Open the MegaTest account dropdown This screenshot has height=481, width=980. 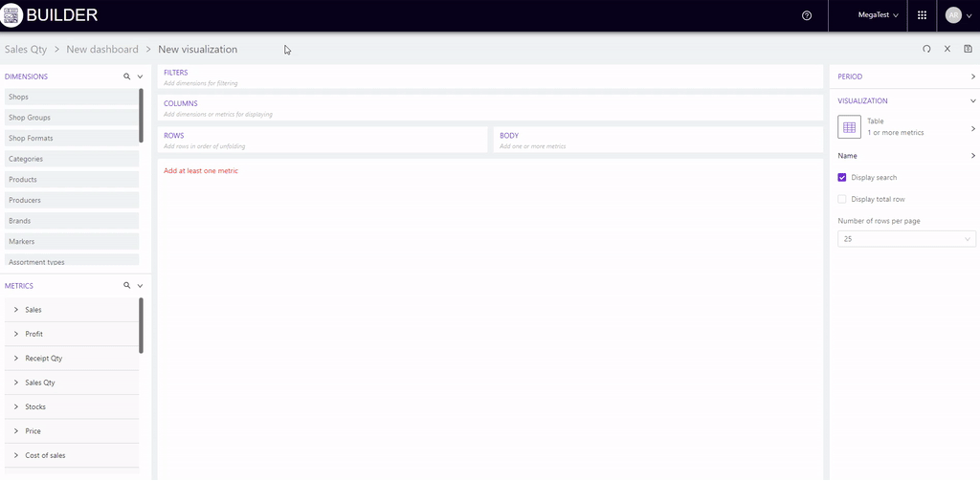click(878, 15)
